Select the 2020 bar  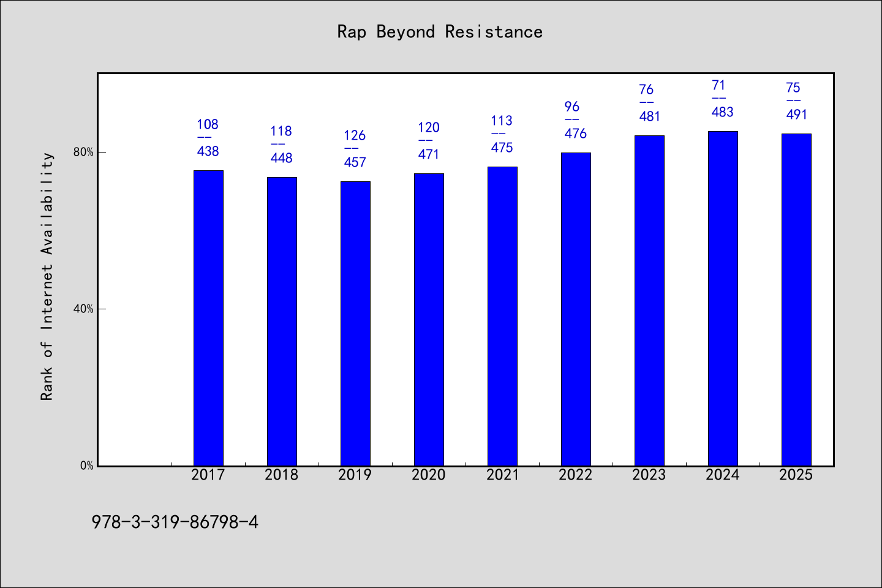(x=429, y=320)
